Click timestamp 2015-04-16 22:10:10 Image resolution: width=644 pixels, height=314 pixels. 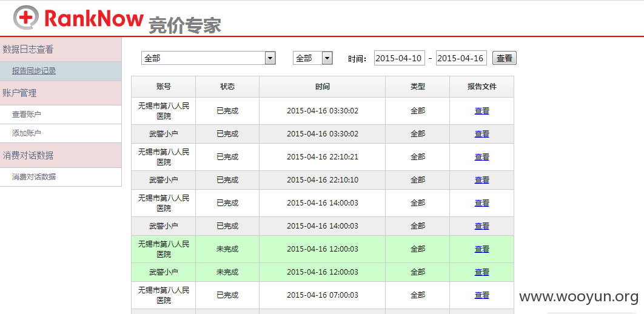coord(323,180)
